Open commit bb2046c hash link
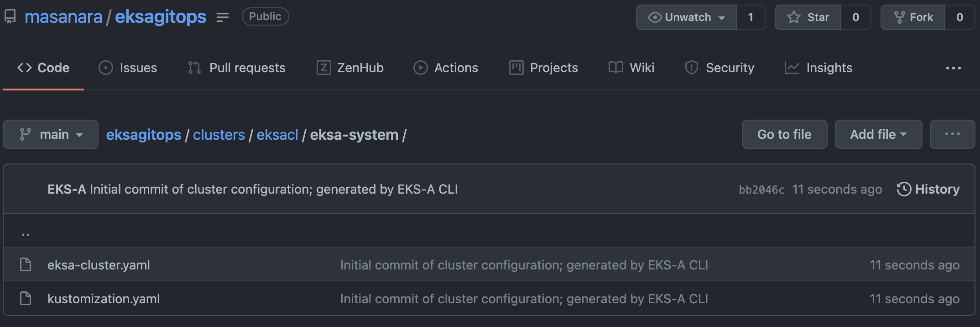This screenshot has height=327, width=980. pyautogui.click(x=761, y=190)
